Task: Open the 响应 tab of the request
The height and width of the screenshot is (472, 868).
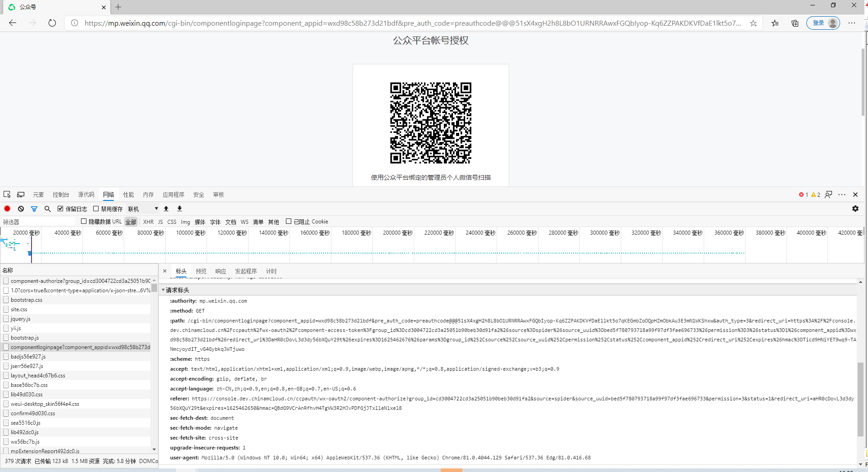Action: pyautogui.click(x=221, y=271)
